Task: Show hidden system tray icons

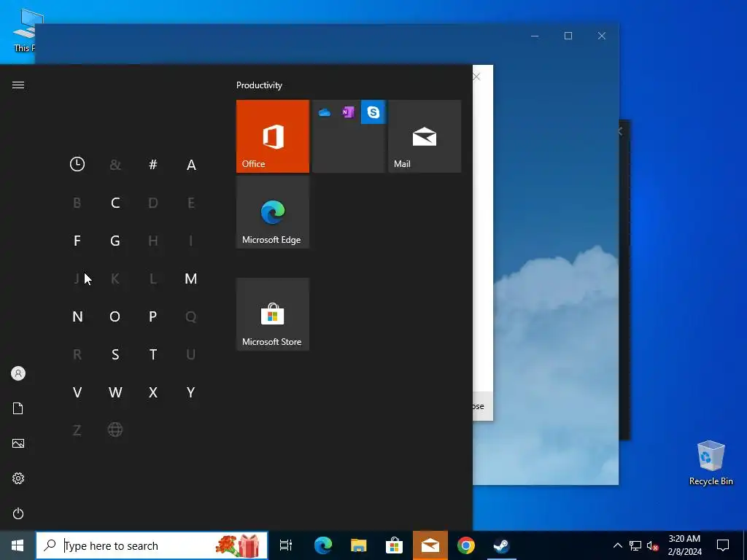Action: click(x=617, y=545)
